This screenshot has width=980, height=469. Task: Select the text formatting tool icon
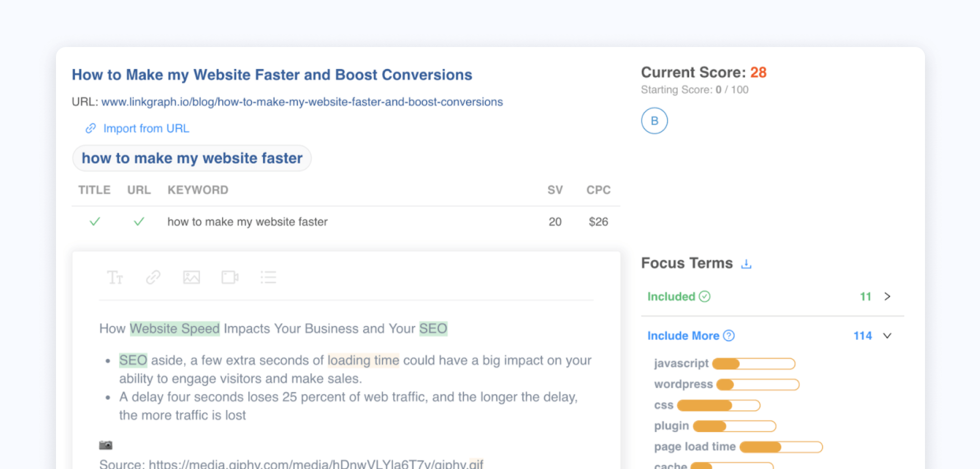click(x=115, y=277)
